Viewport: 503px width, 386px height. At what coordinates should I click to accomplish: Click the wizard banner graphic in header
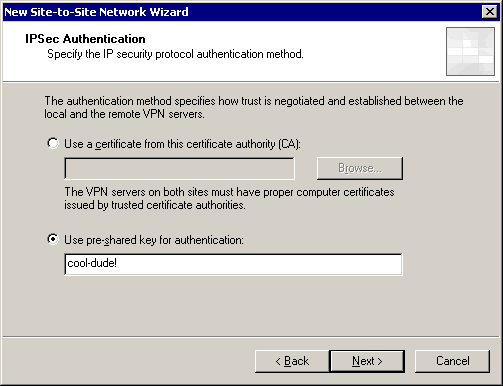click(x=470, y=51)
